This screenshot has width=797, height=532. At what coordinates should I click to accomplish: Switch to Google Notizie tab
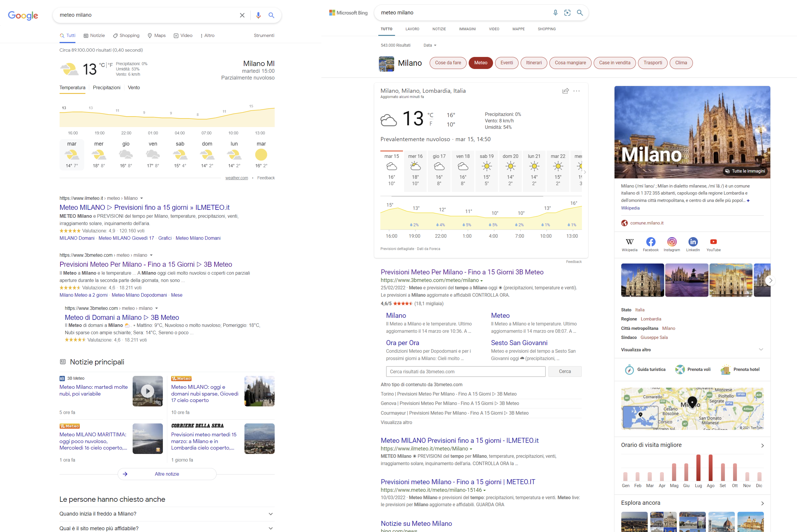coord(94,35)
